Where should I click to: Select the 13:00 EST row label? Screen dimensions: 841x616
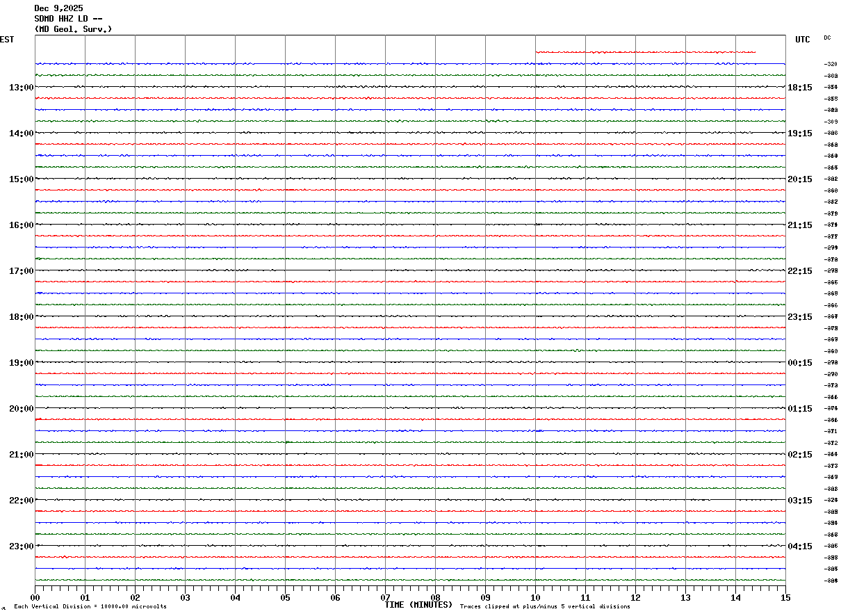[x=22, y=88]
